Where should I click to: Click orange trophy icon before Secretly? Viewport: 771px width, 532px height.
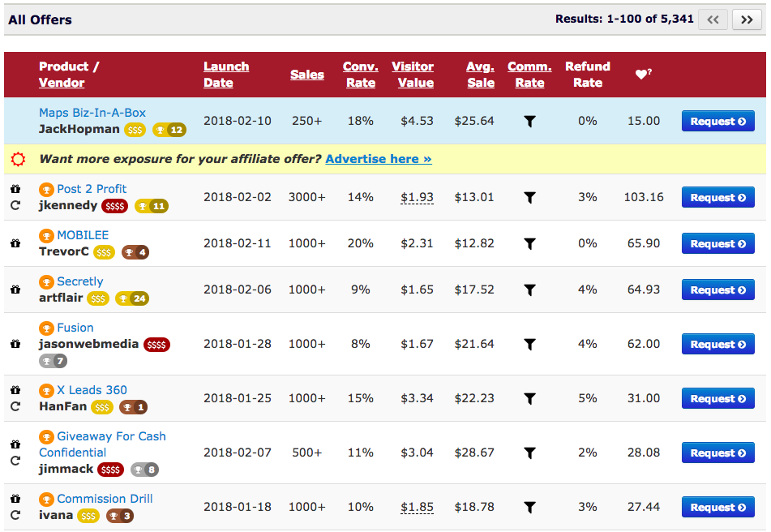[46, 282]
